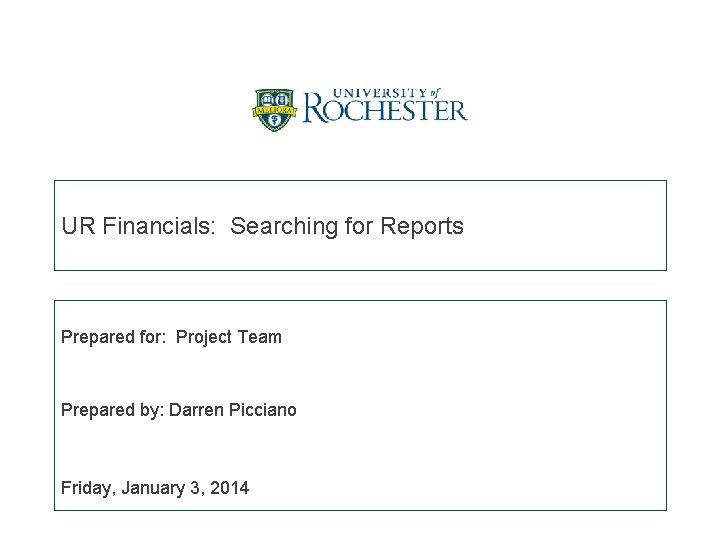720x540 pixels.
Task: Click the word 'Team' in the details box
Action: (260, 337)
